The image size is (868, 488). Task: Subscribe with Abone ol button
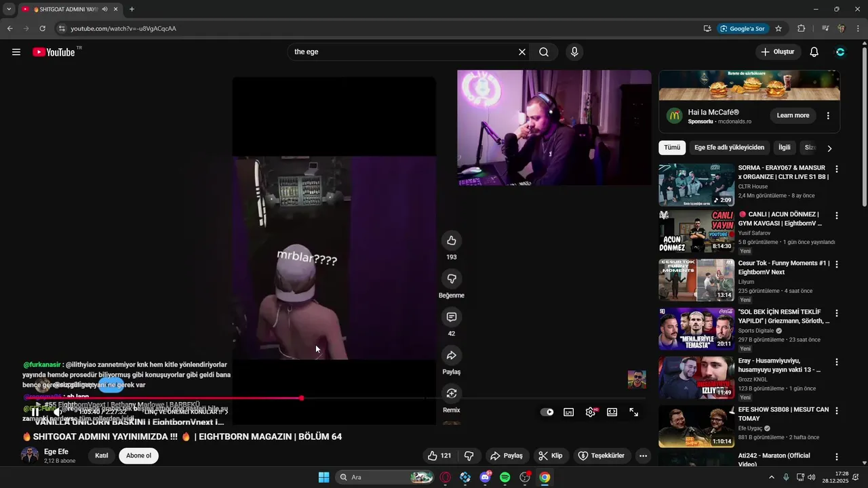[x=139, y=455]
